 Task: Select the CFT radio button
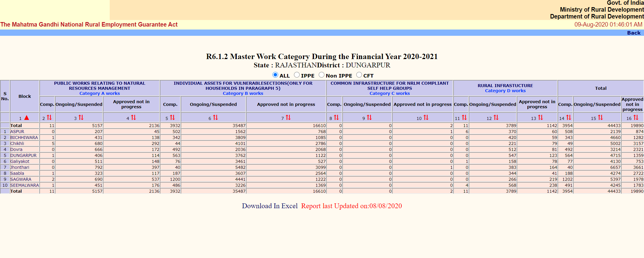point(359,75)
